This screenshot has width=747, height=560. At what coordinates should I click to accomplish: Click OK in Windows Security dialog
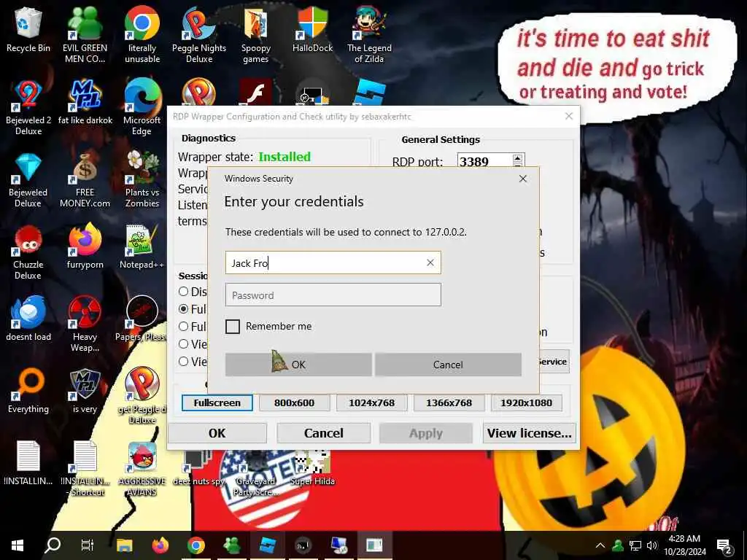tap(298, 365)
